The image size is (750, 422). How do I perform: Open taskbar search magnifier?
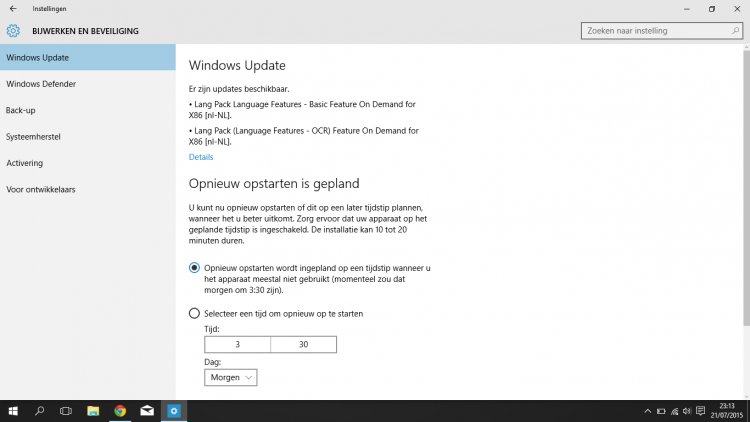(40, 411)
